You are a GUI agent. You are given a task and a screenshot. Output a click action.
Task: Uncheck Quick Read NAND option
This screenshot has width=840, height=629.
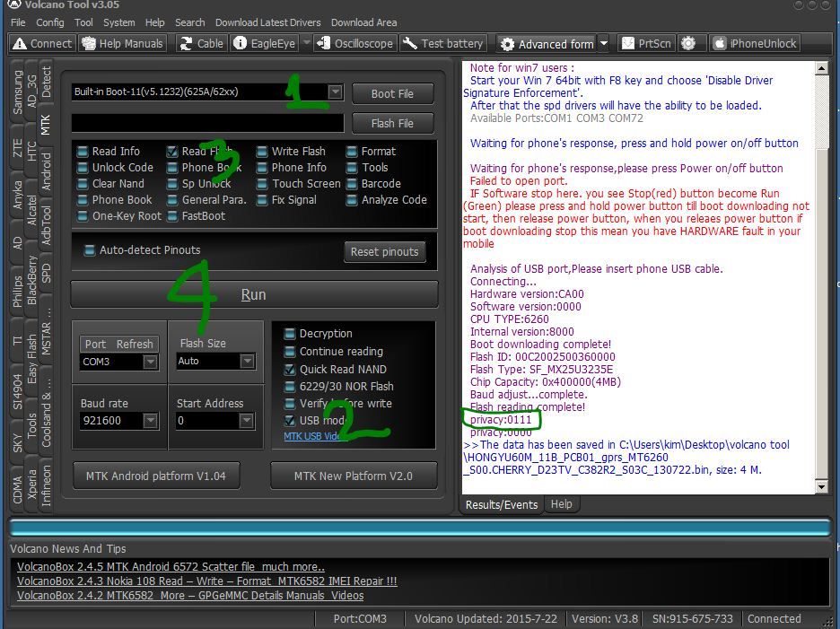coord(290,369)
